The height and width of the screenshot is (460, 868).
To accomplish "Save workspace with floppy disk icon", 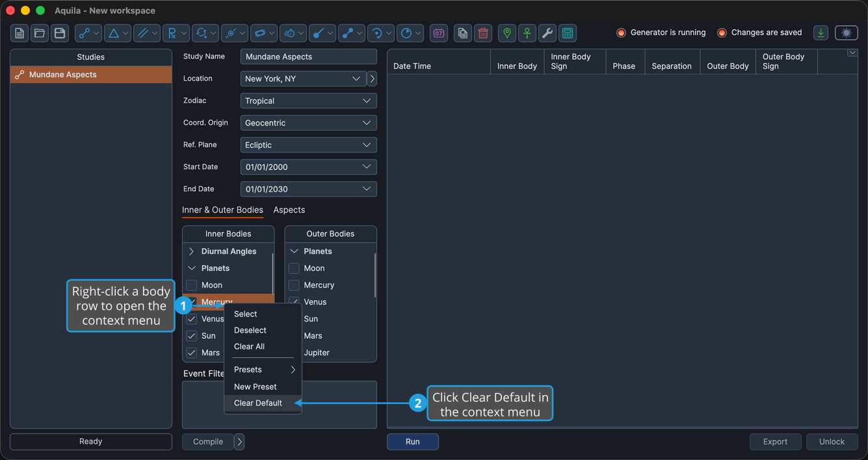I will click(60, 33).
